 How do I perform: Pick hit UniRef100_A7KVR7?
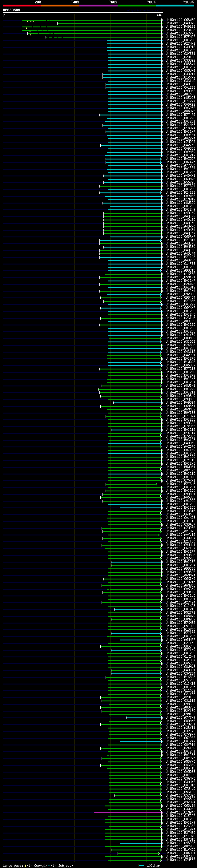(180, 101)
